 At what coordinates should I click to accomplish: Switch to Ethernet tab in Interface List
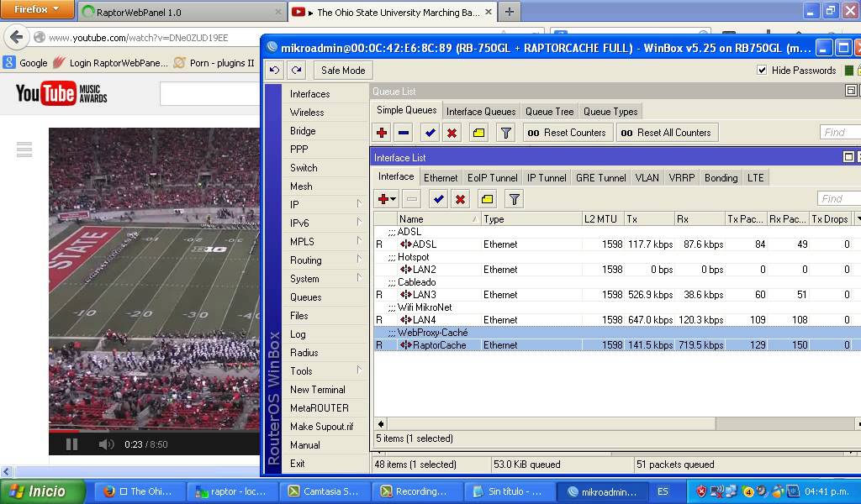441,178
